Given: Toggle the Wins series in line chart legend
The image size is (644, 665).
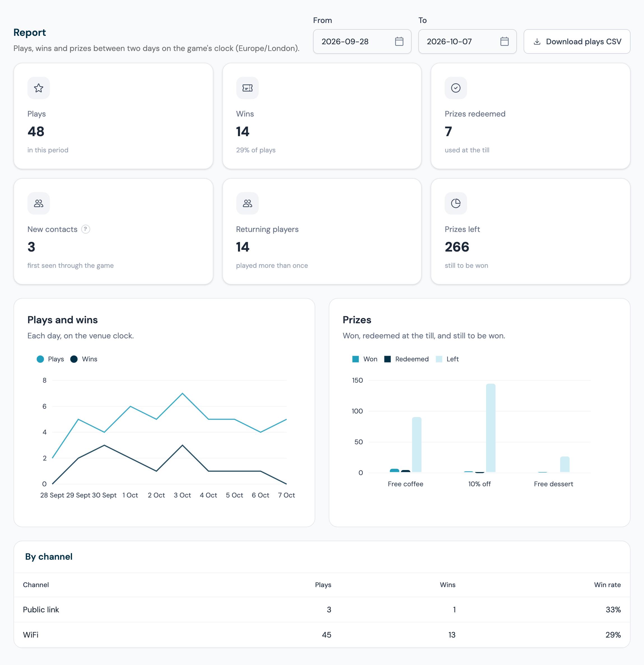Looking at the screenshot, I should click(x=84, y=359).
